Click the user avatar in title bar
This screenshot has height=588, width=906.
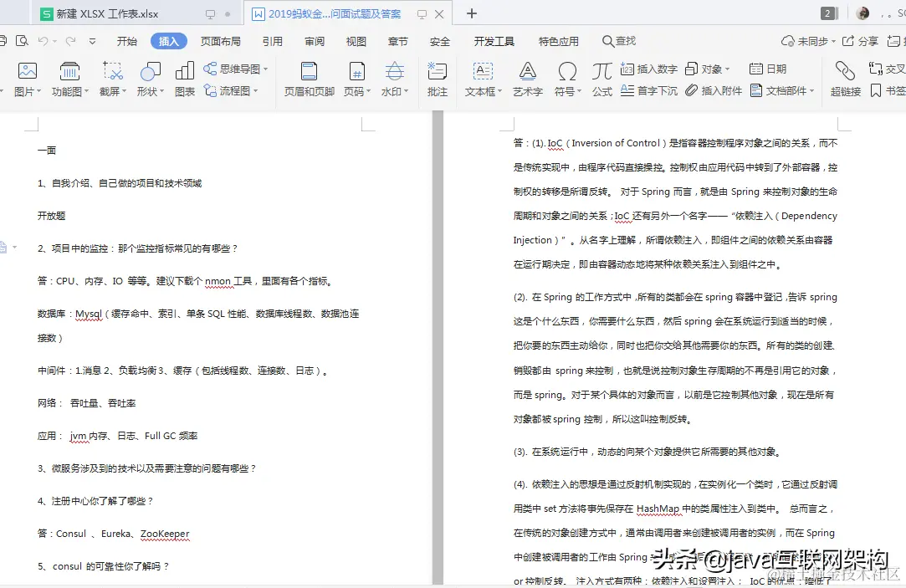[x=862, y=13]
